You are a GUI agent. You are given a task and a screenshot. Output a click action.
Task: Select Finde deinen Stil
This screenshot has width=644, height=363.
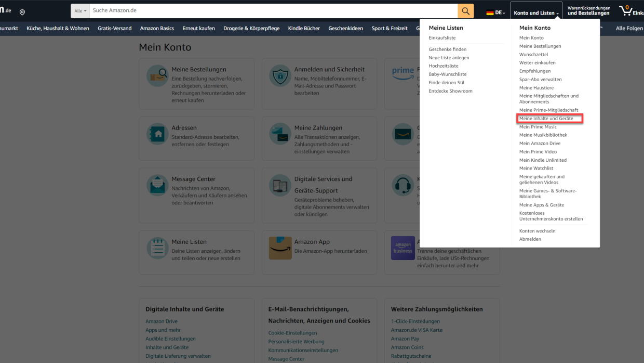pyautogui.click(x=447, y=83)
